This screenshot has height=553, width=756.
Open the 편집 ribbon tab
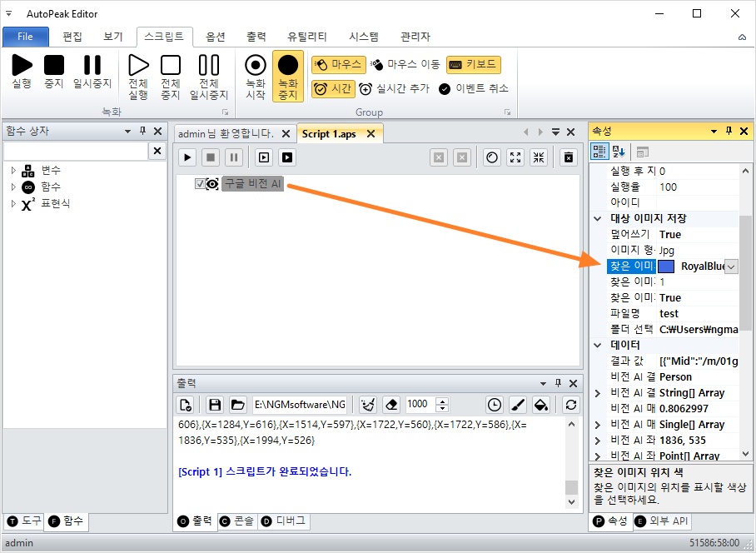pyautogui.click(x=72, y=37)
